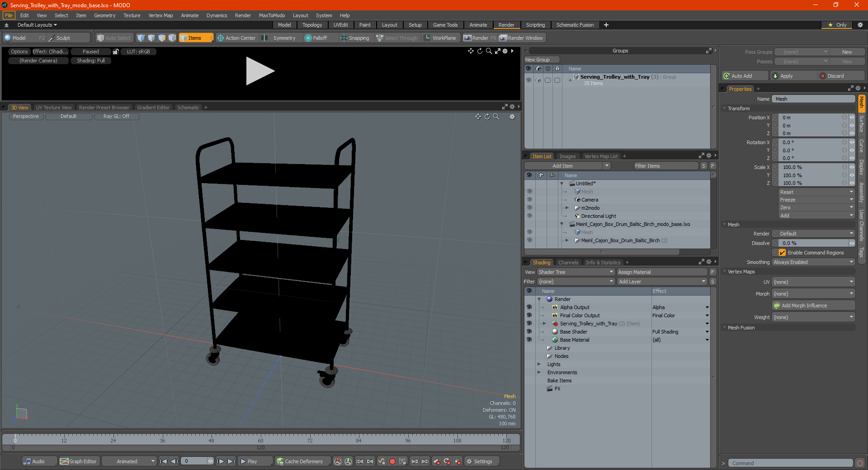Select Vertices selection mode icon
The height and width of the screenshot is (470, 868).
tap(141, 38)
